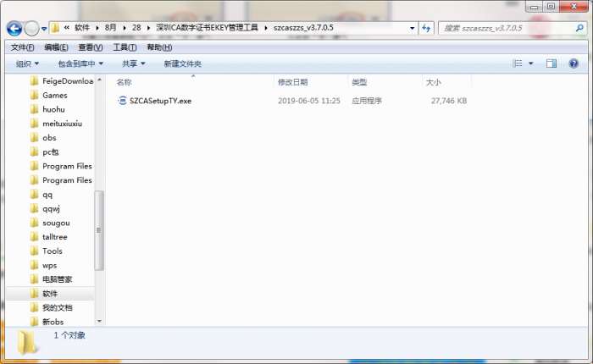
Task: Click the SZCASetupTY.exe application icon
Action: tap(122, 101)
